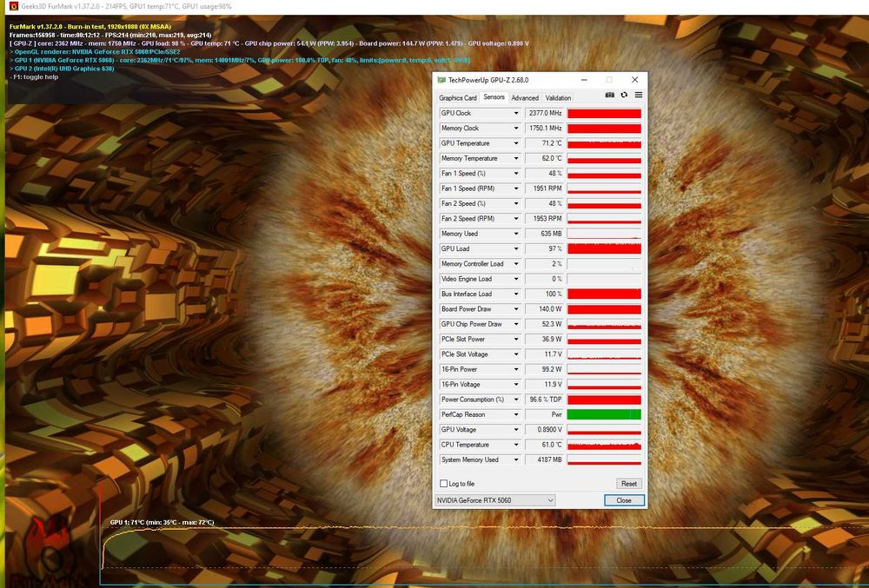Open the GPU Voltage sensor dropdown
Screen dimensions: 869x588
[516, 430]
